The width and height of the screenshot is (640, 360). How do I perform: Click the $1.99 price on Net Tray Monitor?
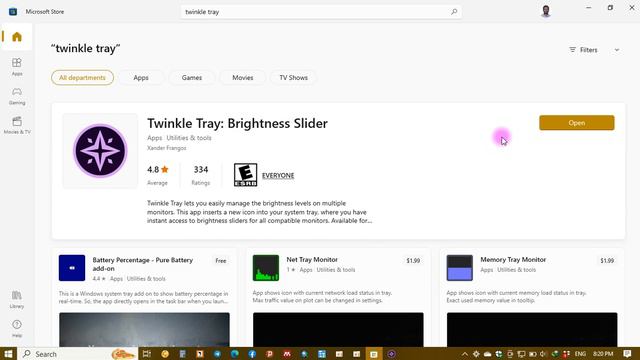click(x=413, y=261)
